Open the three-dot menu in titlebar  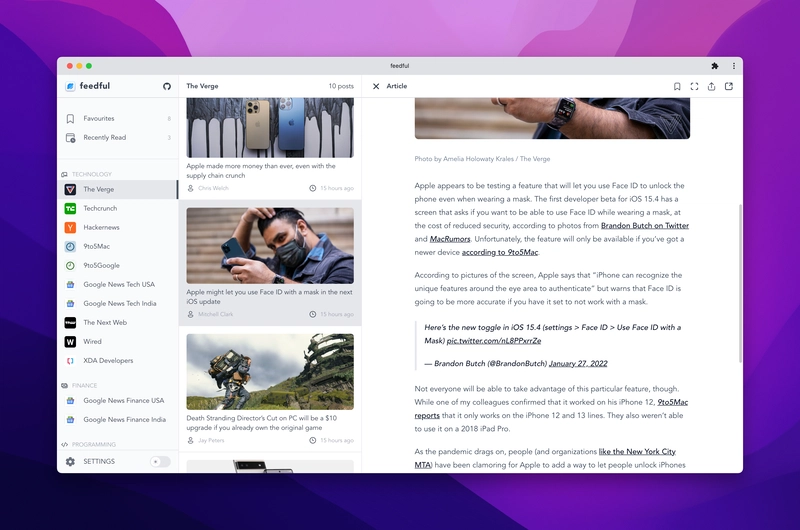tap(734, 66)
